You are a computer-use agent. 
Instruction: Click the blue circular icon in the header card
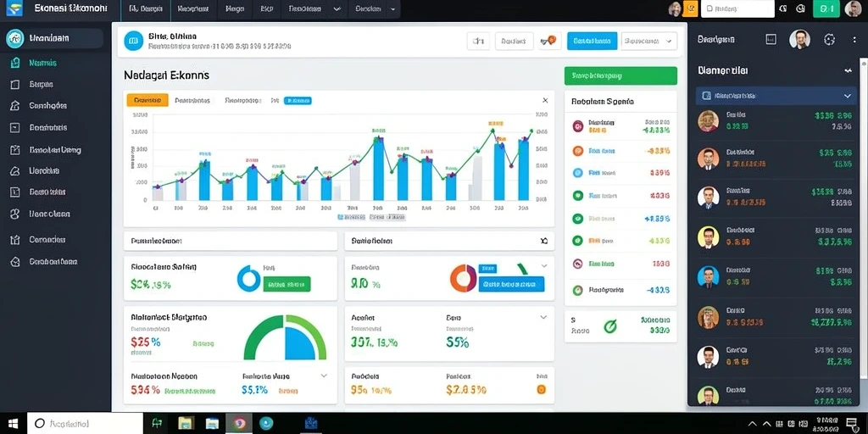point(133,41)
